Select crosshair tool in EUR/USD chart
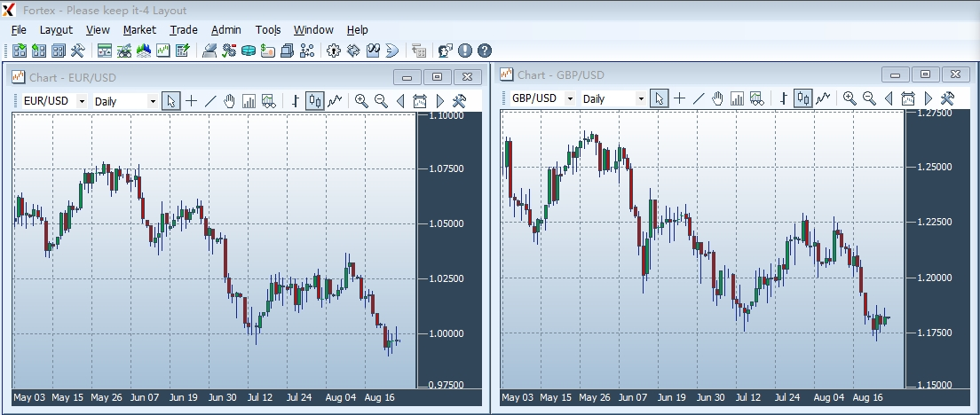Viewport: 980px width, 415px height. [191, 101]
